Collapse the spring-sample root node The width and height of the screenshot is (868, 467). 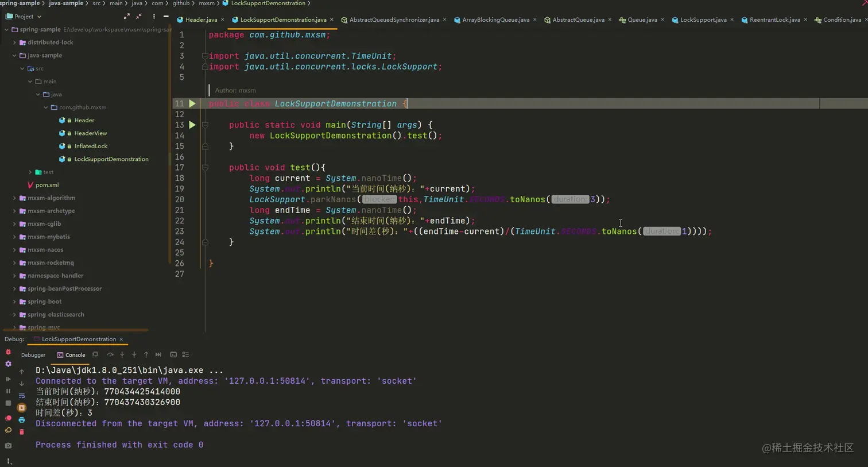tap(7, 29)
